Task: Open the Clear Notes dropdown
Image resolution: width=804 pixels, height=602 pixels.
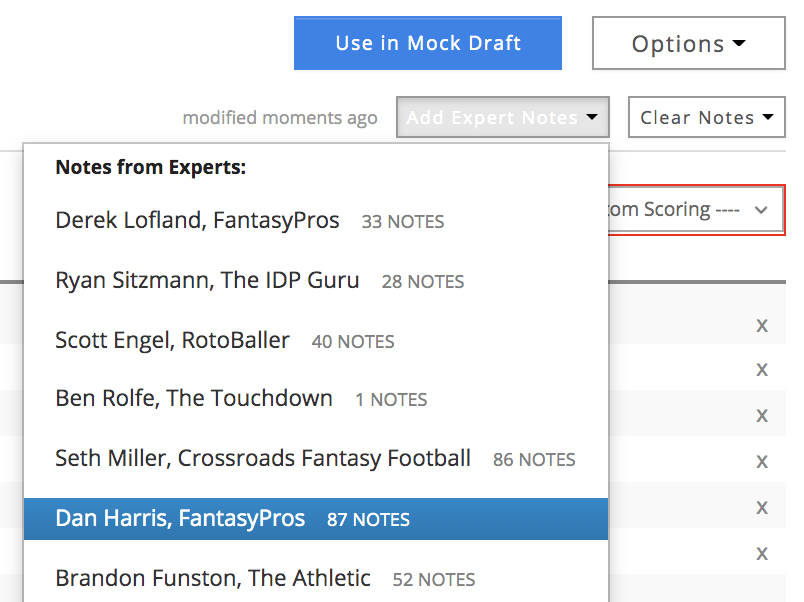Action: [707, 117]
